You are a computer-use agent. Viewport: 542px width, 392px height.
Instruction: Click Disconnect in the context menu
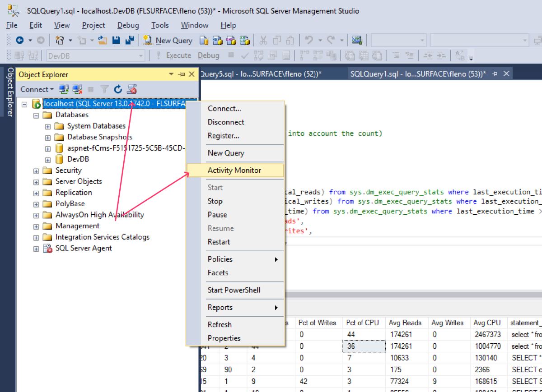(235, 122)
